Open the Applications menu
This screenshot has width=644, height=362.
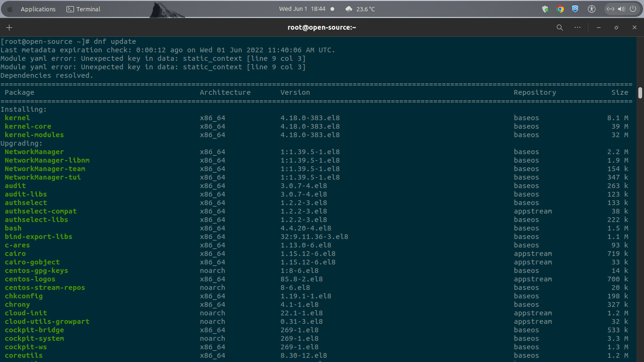point(38,9)
